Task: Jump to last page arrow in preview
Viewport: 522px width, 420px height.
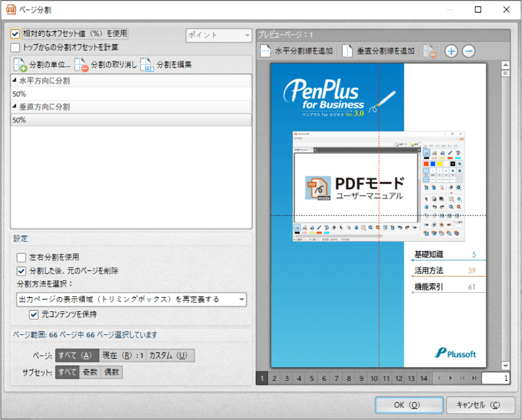Action: coord(474,378)
